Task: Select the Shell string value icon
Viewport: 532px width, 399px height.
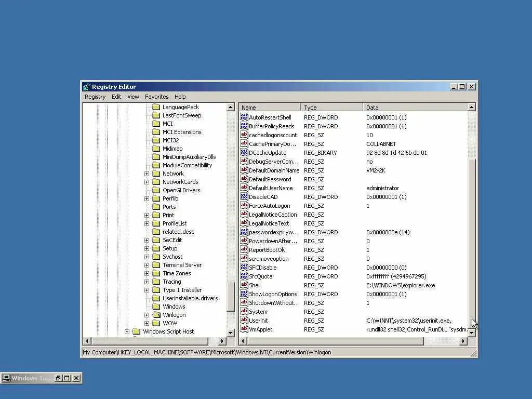Action: 244,285
